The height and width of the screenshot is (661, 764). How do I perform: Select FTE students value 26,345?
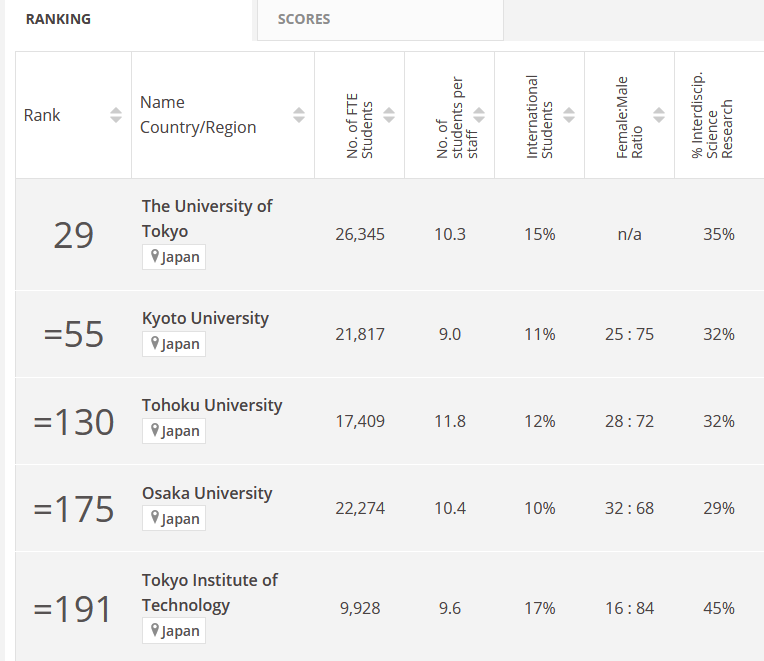pos(360,235)
